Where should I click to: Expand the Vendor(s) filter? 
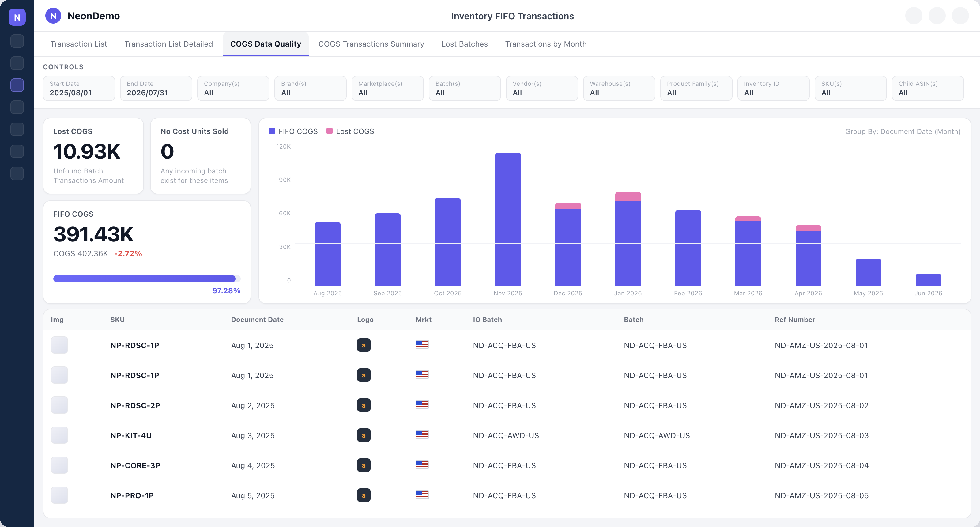(542, 88)
